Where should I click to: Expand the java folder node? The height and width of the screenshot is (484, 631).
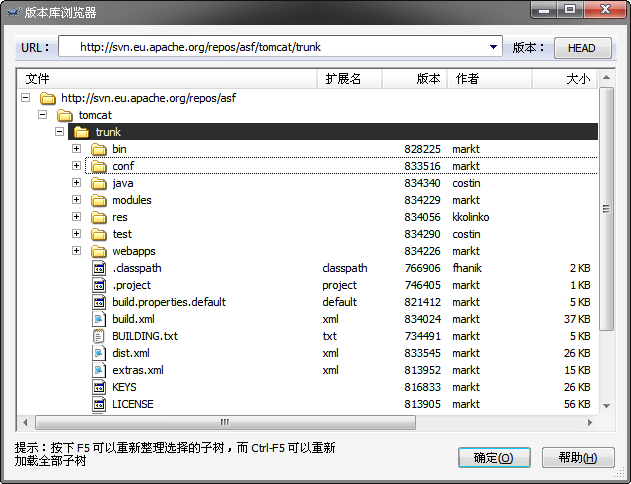pyautogui.click(x=76, y=183)
